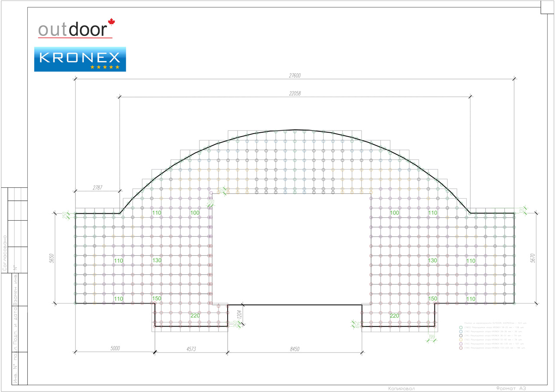Select the 22058 arc span dimension
The height and width of the screenshot is (392, 555).
pos(295,93)
